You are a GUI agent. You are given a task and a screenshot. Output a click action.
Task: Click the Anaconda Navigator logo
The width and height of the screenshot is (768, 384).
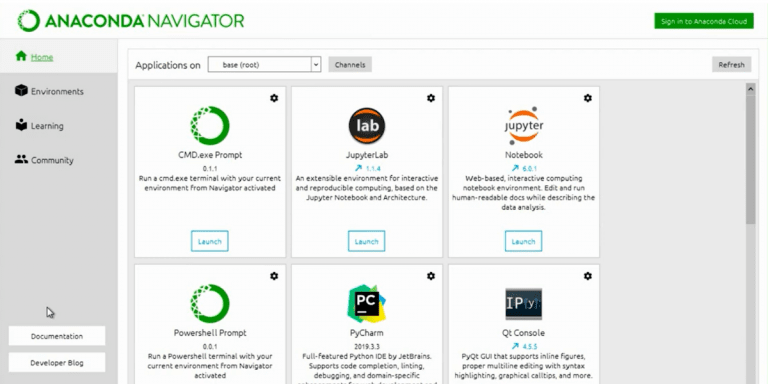(x=131, y=21)
